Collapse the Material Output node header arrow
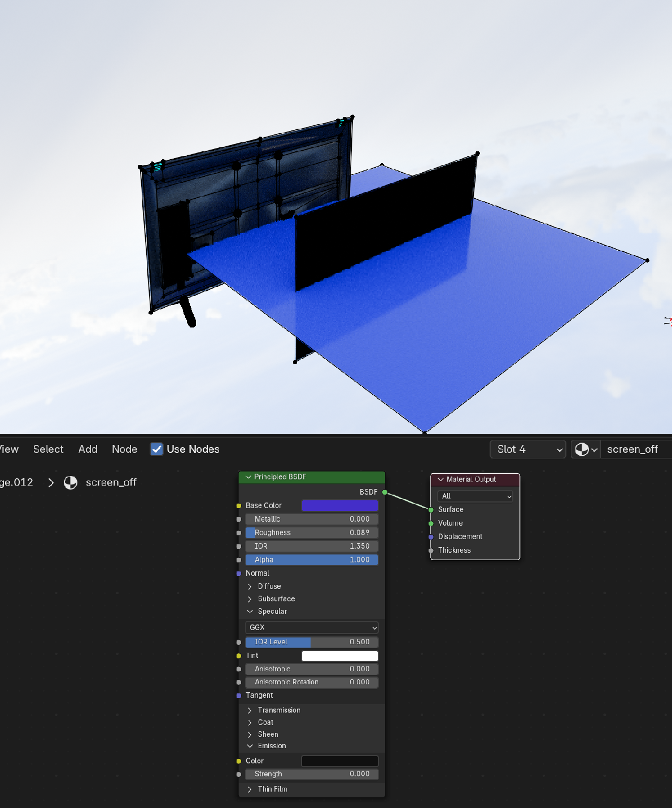The image size is (672, 808). 441,479
